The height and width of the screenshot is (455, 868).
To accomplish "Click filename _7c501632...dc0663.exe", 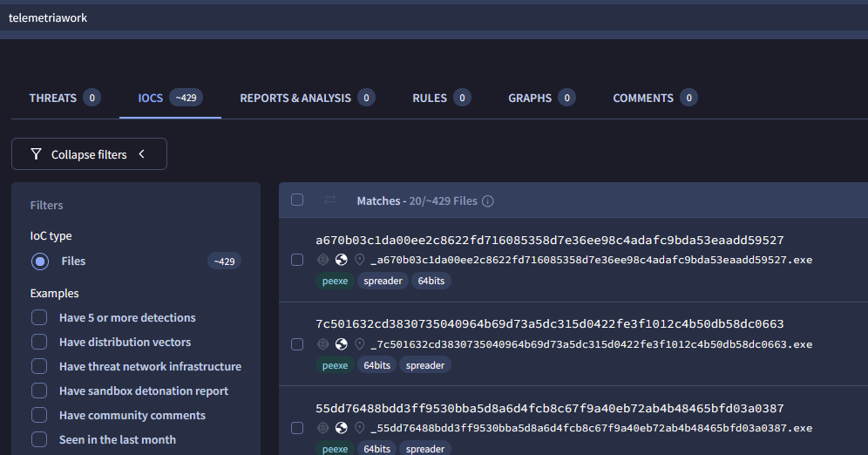I will 591,344.
